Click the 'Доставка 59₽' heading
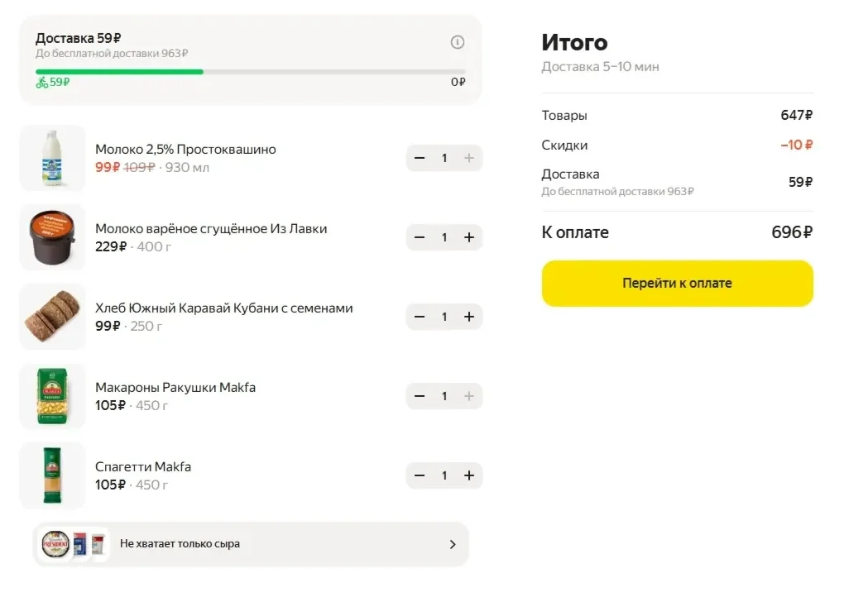Image resolution: width=868 pixels, height=597 pixels. [x=78, y=38]
